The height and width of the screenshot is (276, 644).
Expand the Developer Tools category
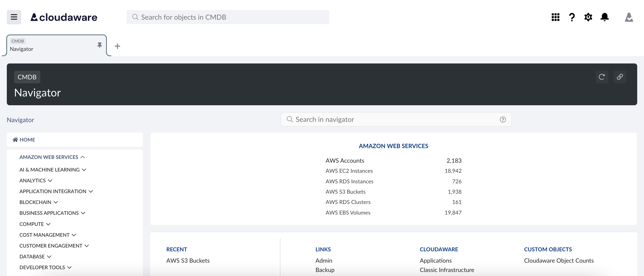(45, 267)
